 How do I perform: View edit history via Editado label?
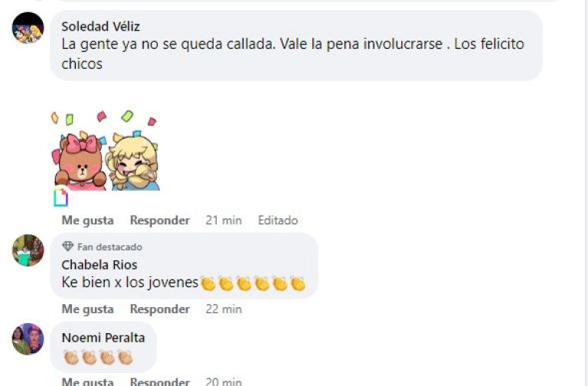(278, 221)
